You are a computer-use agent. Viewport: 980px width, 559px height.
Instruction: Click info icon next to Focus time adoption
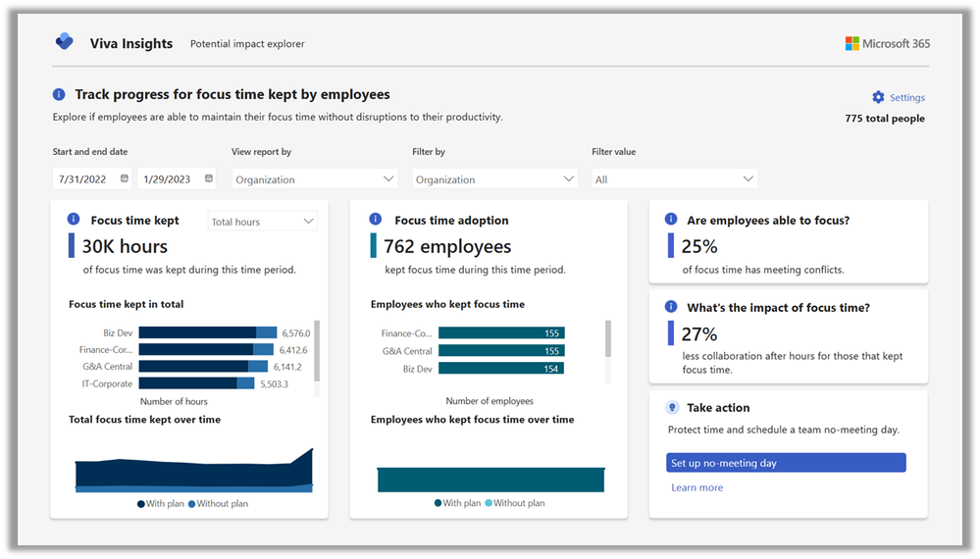(375, 219)
